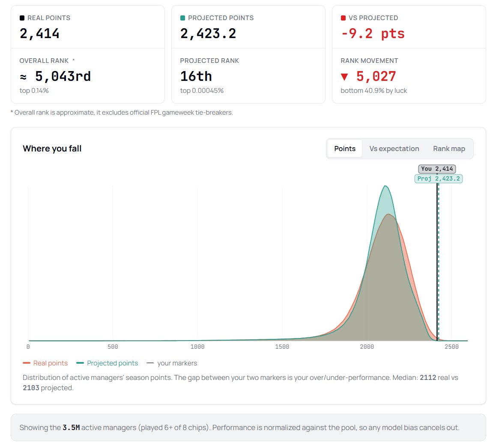
Task: Click the rank movement figure 5,027
Action: [x=376, y=77]
